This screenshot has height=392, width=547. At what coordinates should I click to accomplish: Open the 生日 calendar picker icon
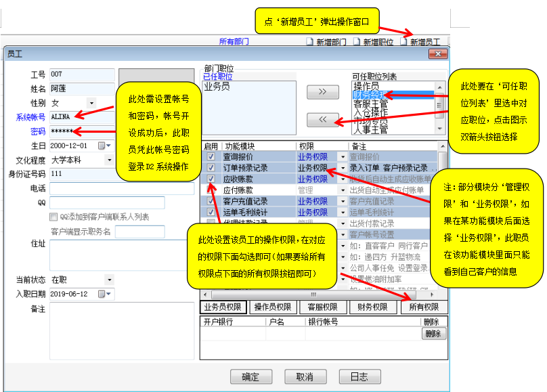102,146
